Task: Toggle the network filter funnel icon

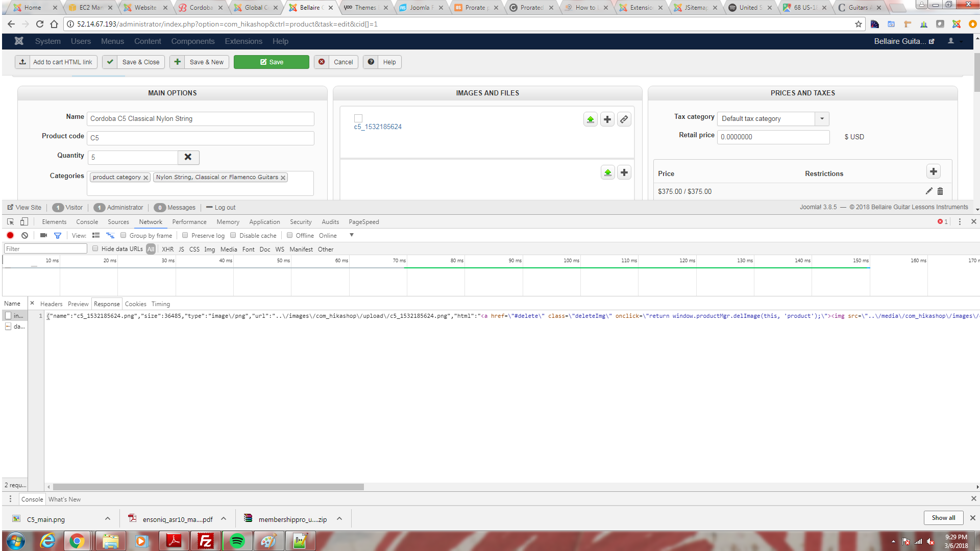Action: [x=58, y=236]
